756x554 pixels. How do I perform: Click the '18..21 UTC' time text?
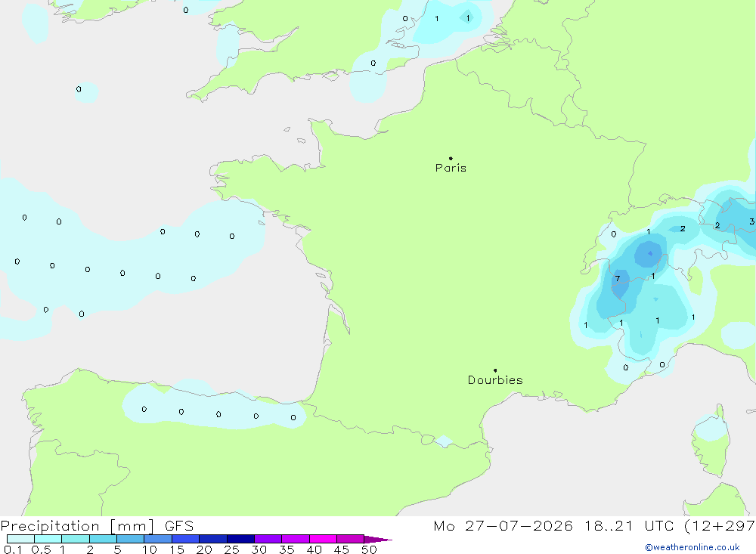pos(629,526)
